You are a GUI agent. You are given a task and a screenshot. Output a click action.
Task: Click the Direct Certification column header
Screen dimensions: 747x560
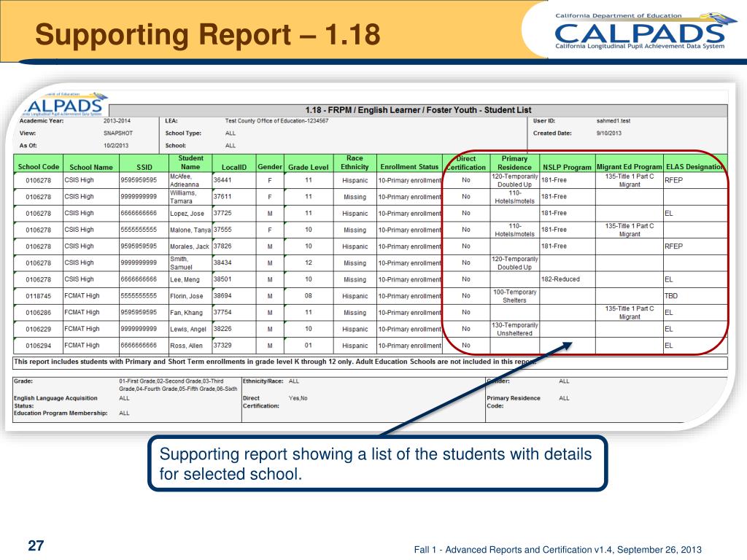(466, 163)
